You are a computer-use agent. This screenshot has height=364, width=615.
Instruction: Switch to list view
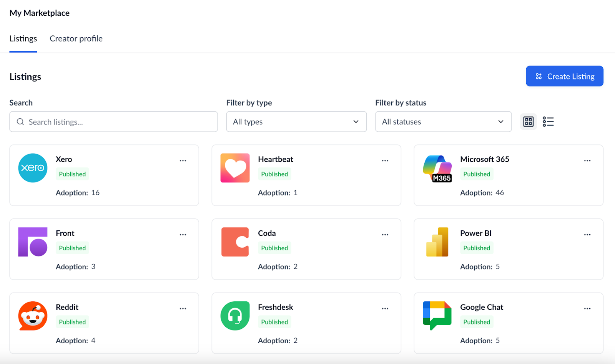[x=548, y=122]
